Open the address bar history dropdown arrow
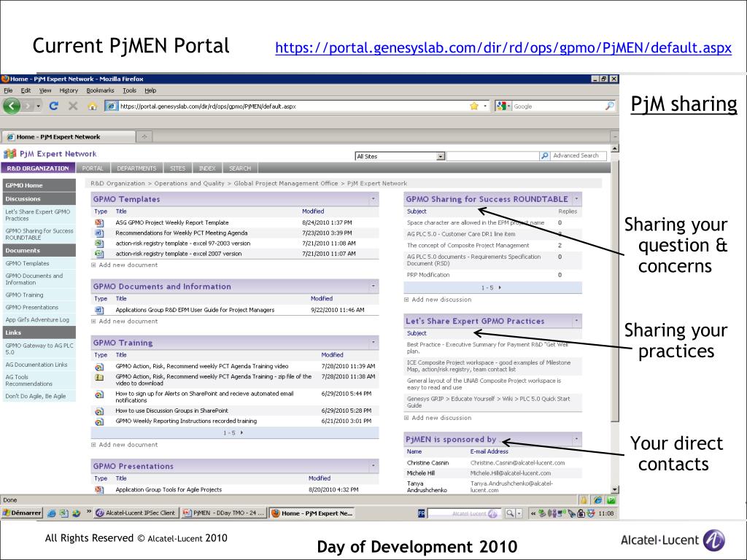The height and width of the screenshot is (560, 747). [485, 106]
